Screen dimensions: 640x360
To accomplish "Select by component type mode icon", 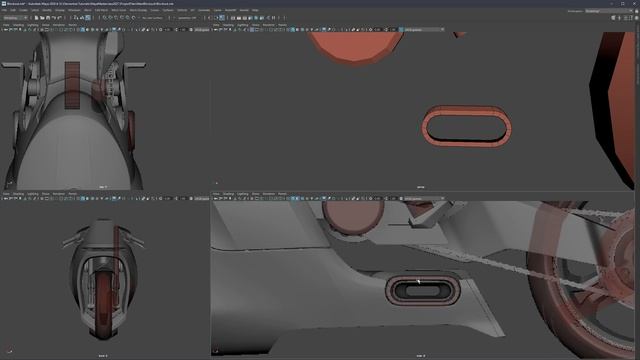I will pos(87,18).
